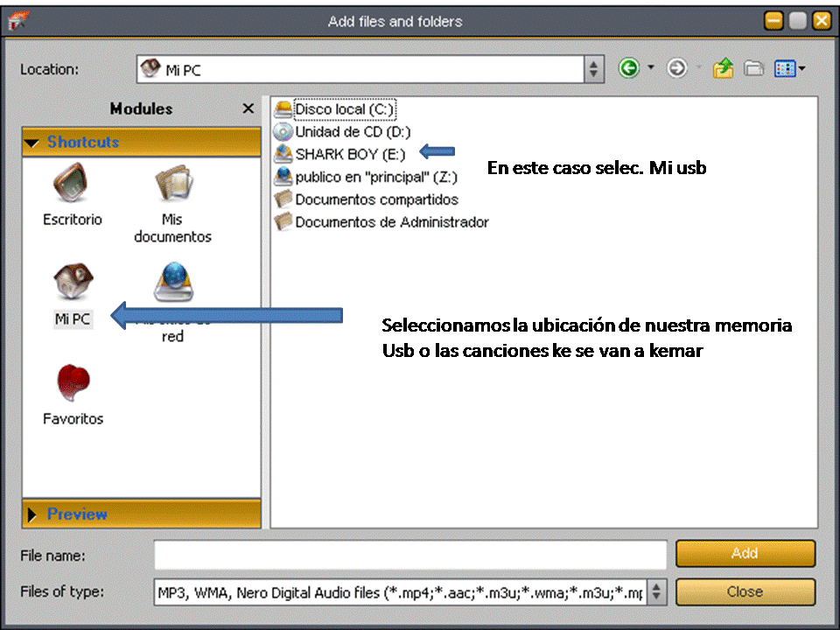Click the SHARK BOY drive icon

(283, 154)
